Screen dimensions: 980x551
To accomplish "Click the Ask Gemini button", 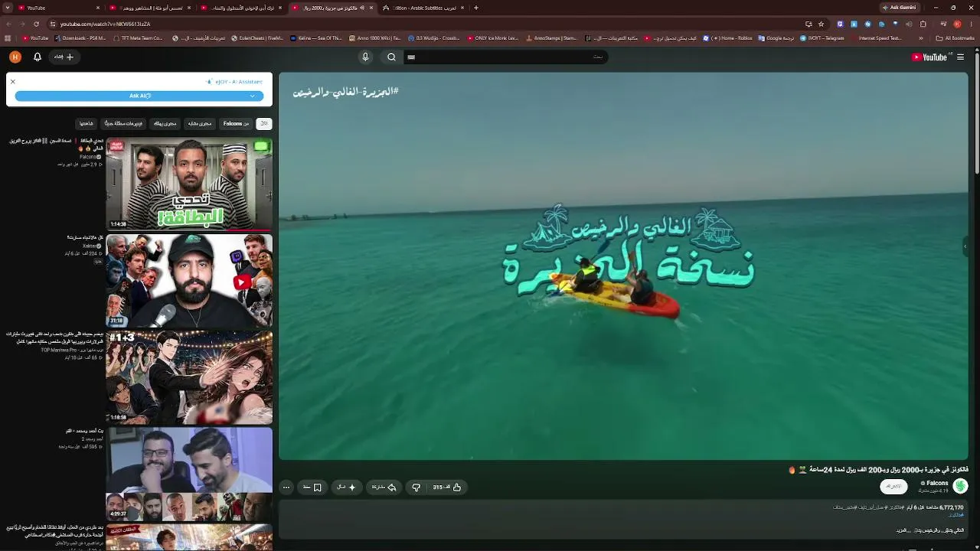I will pyautogui.click(x=899, y=8).
